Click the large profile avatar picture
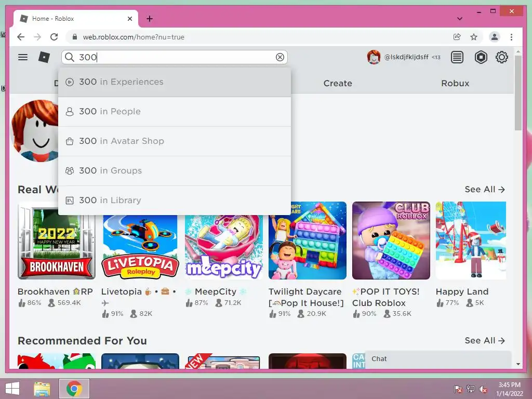The width and height of the screenshot is (532, 399). coord(35,130)
